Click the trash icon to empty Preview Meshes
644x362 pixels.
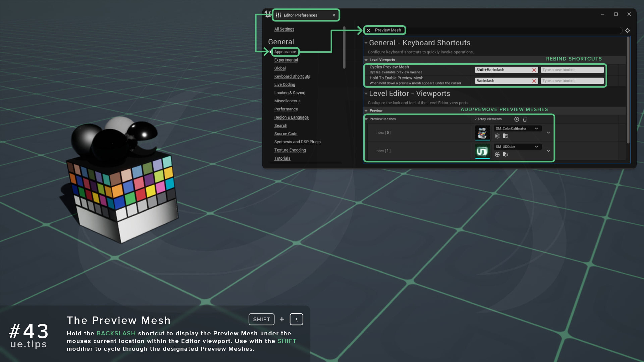525,119
